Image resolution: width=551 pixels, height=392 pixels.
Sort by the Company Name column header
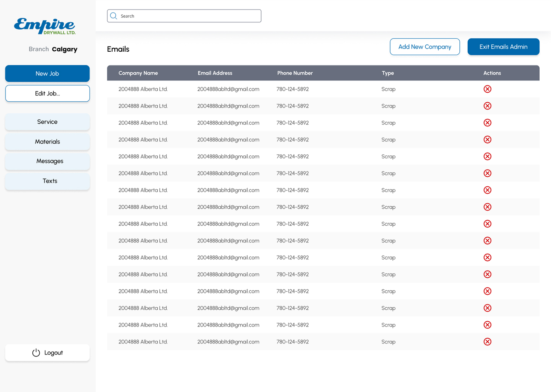(x=138, y=73)
